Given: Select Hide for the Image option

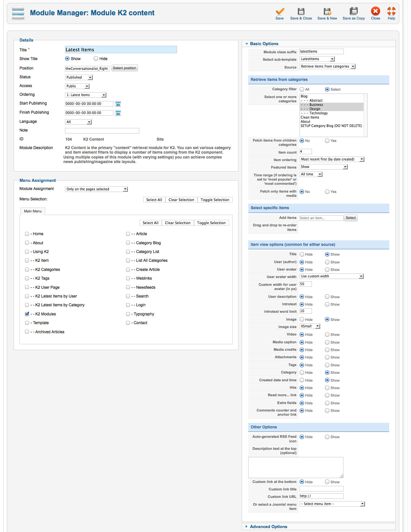Looking at the screenshot, I should 302,320.
